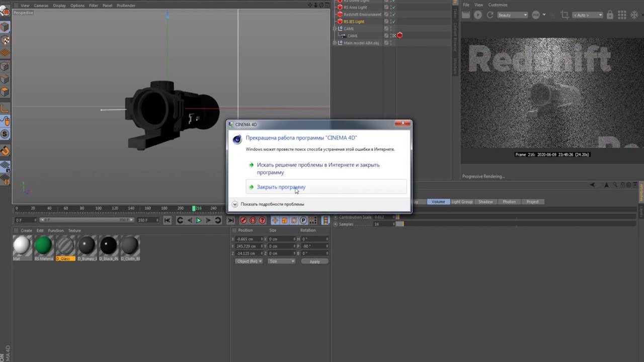This screenshot has height=362, width=644.
Task: Expand the Main model ABM.obj tree node
Action: click(x=335, y=43)
